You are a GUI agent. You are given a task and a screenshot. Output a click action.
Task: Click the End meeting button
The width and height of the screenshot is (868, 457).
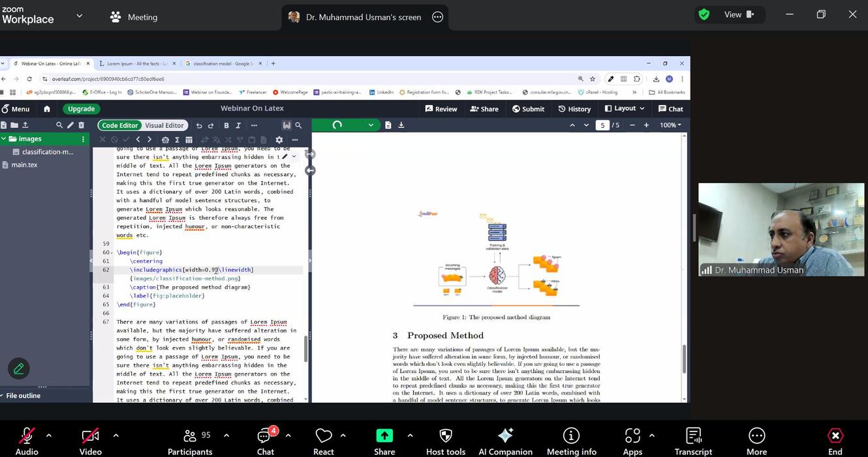coord(835,441)
